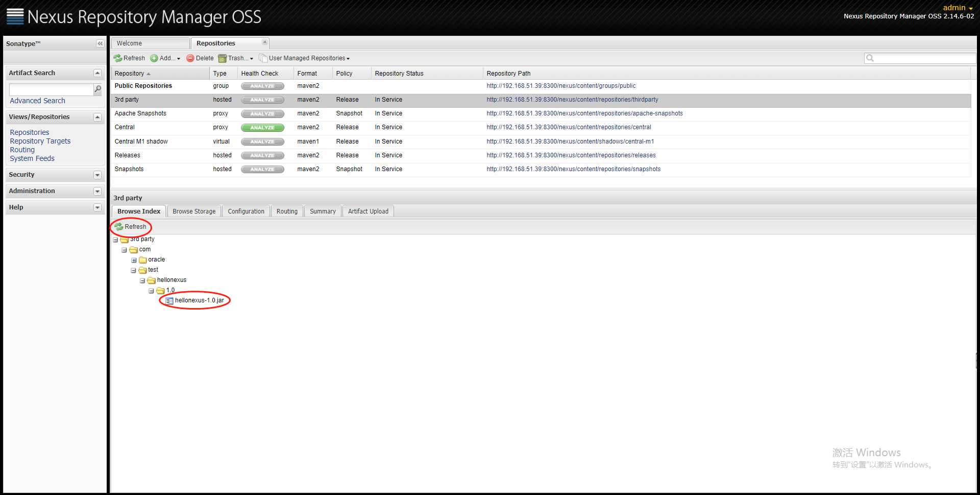The height and width of the screenshot is (495, 980).
Task: Close the Repositories tab
Action: (x=264, y=42)
